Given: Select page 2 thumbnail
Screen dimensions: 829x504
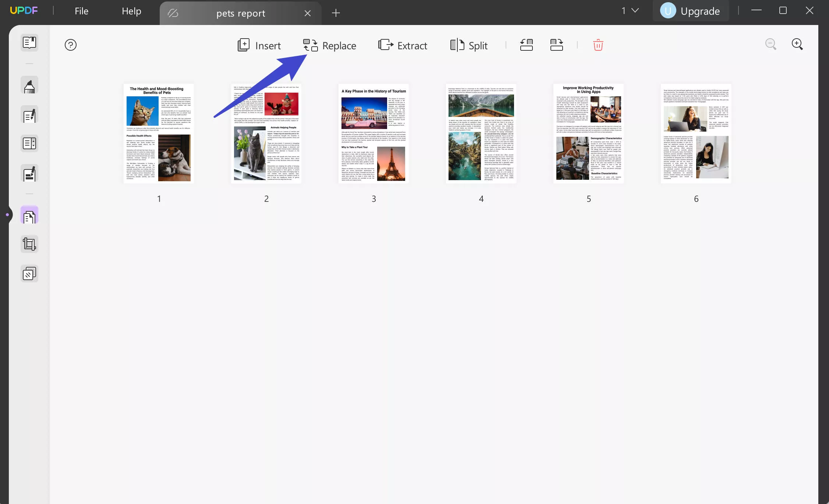Looking at the screenshot, I should (266, 133).
